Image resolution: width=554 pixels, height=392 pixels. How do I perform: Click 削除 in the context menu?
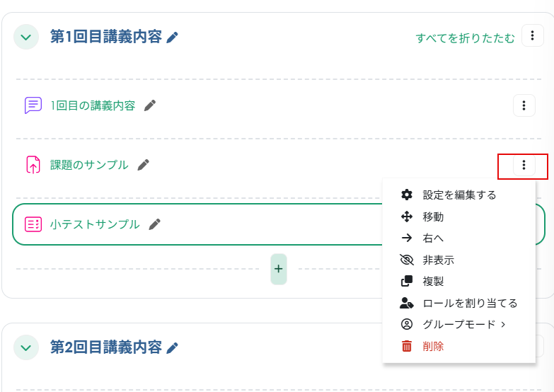[x=433, y=346]
